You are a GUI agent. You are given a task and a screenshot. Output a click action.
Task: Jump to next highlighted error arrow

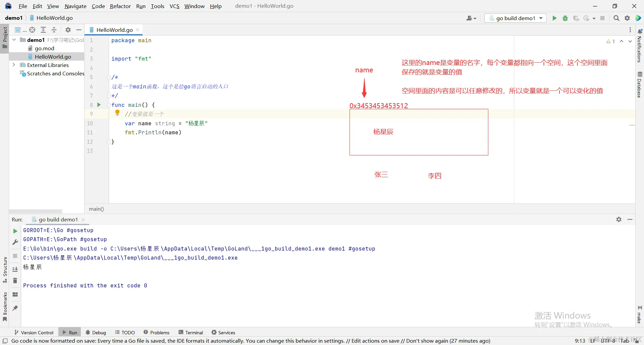coord(630,41)
